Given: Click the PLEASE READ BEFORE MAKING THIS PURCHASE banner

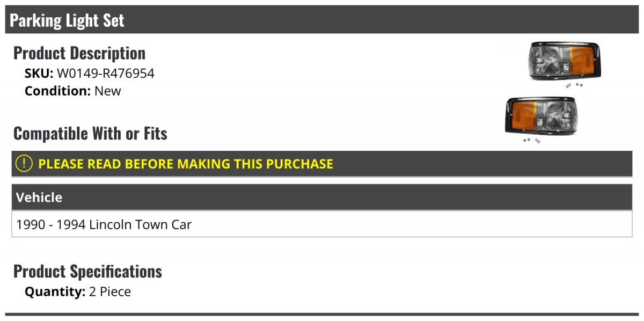Looking at the screenshot, I should point(322,164).
